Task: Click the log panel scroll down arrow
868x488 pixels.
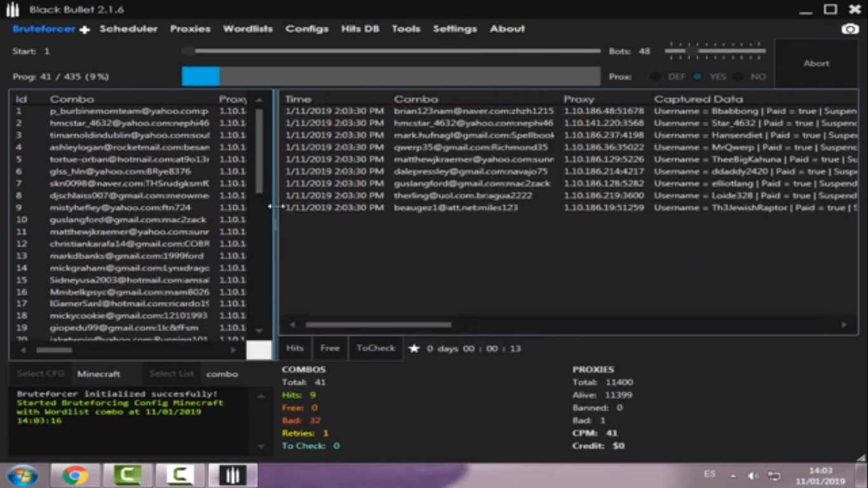Action: (261, 447)
